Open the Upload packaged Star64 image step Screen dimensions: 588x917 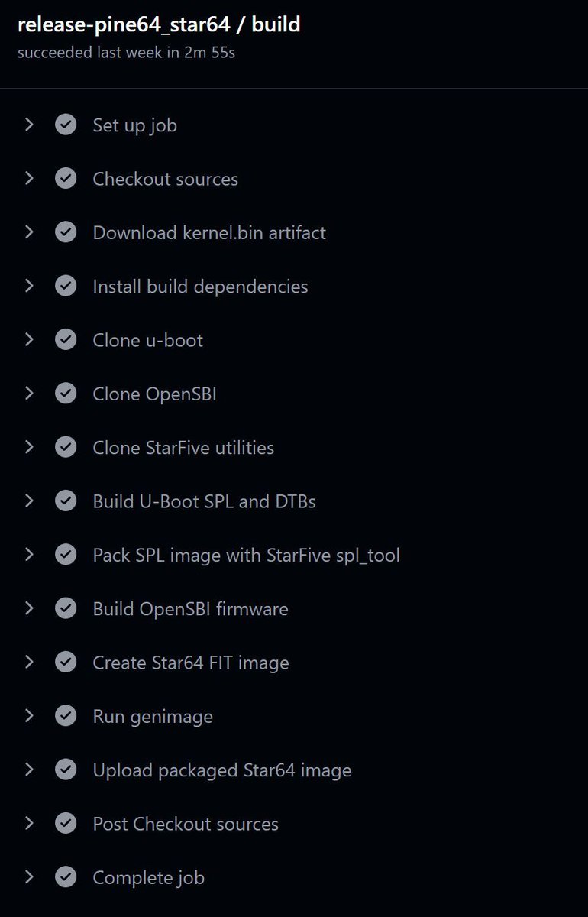click(222, 770)
